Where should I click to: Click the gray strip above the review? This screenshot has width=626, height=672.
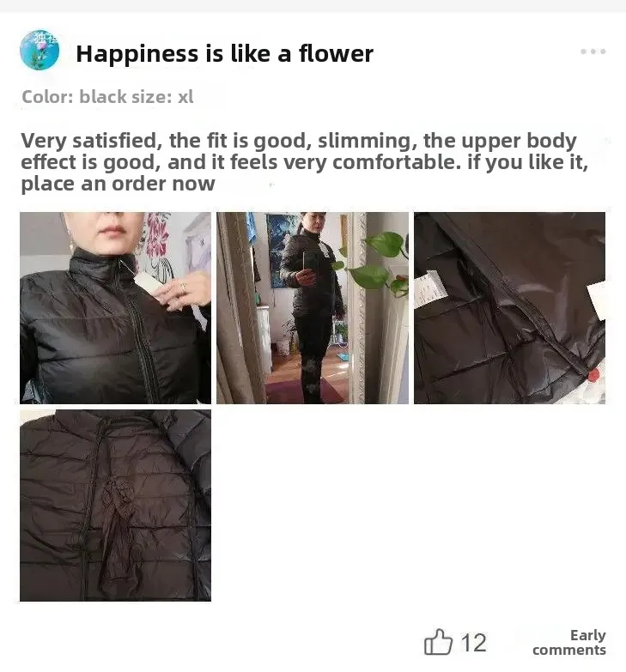coord(313,6)
